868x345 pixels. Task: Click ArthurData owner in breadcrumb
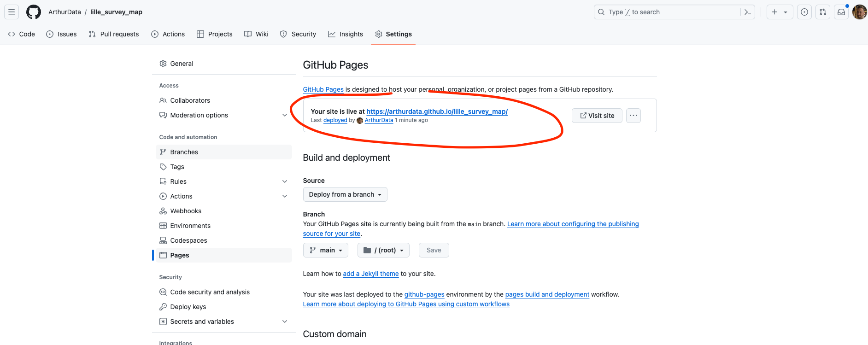pyautogui.click(x=65, y=12)
